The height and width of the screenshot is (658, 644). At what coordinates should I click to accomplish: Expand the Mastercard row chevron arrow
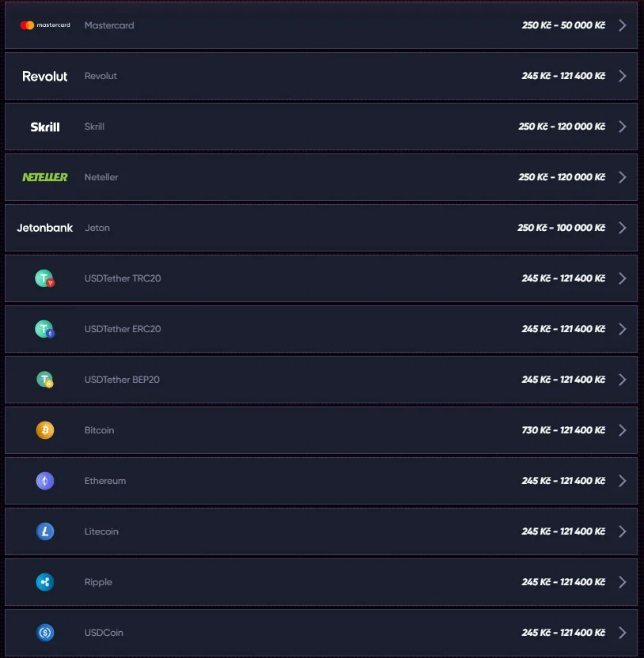point(622,25)
